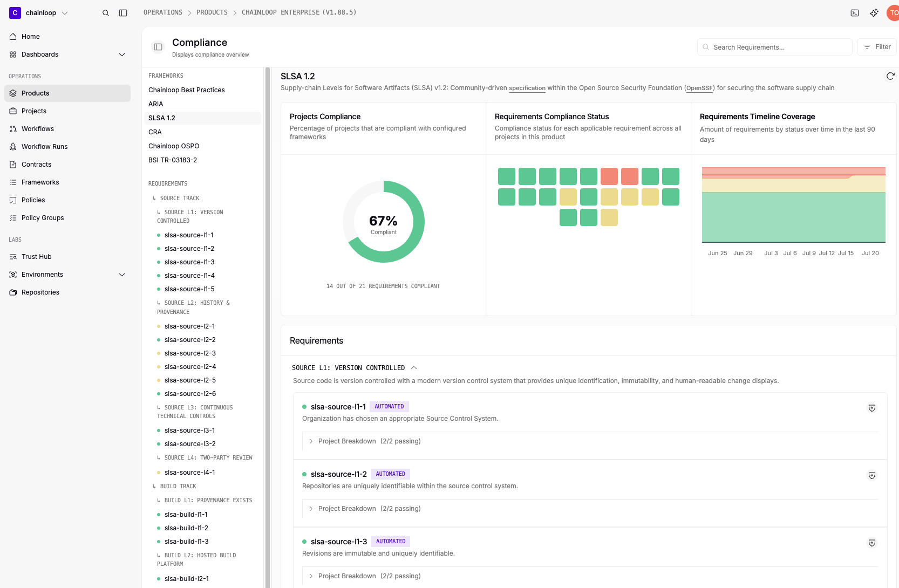Click the Home icon in sidebar

(13, 37)
